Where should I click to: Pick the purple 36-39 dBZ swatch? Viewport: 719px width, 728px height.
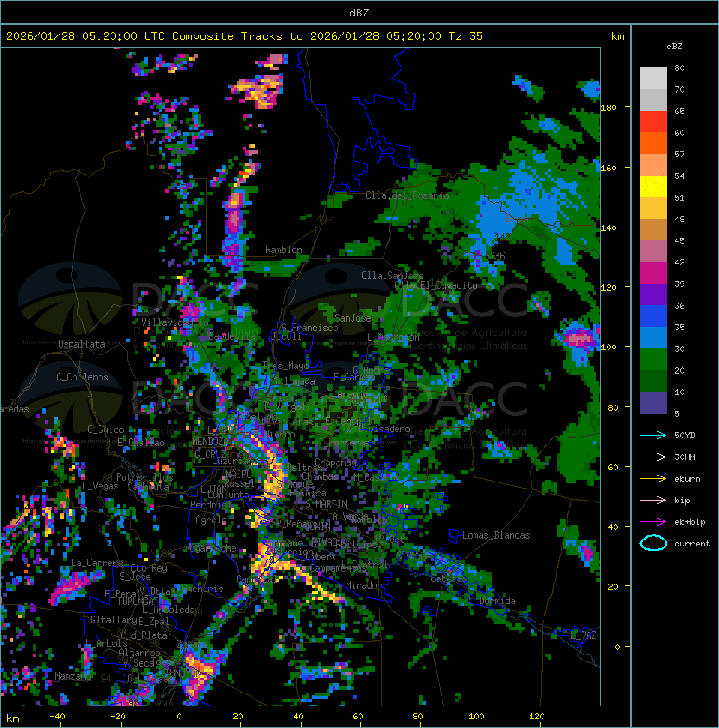coord(653,295)
